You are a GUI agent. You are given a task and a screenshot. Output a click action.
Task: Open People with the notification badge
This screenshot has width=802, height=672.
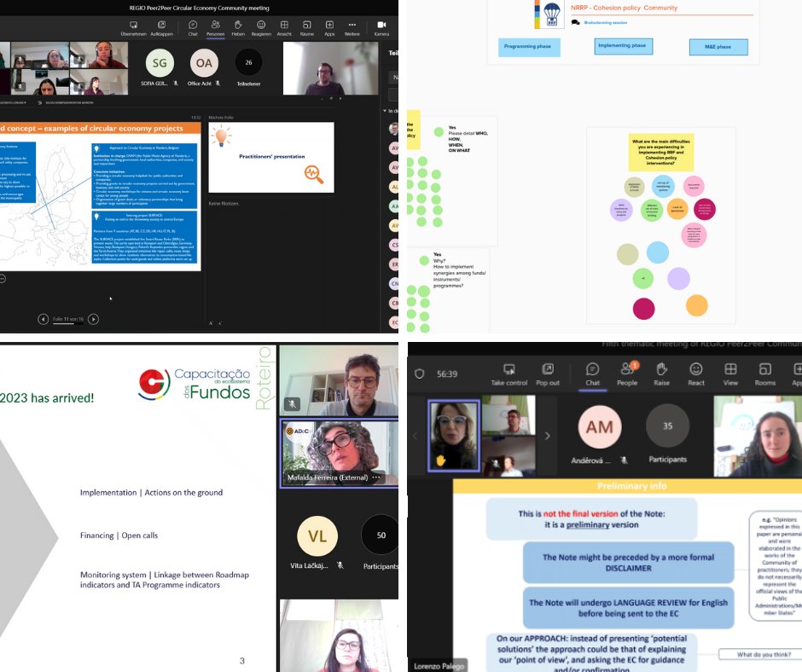[627, 375]
